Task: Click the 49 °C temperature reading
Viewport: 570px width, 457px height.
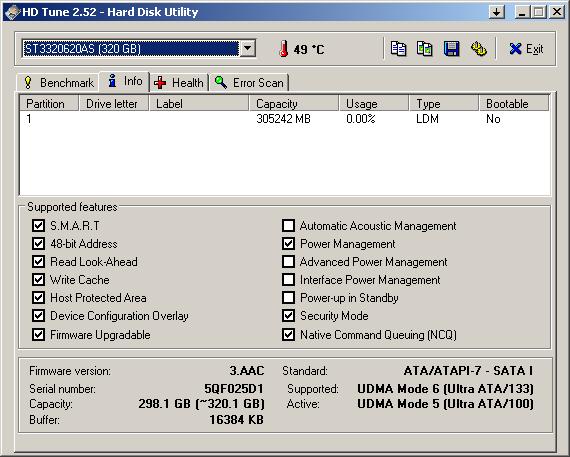Action: point(309,49)
